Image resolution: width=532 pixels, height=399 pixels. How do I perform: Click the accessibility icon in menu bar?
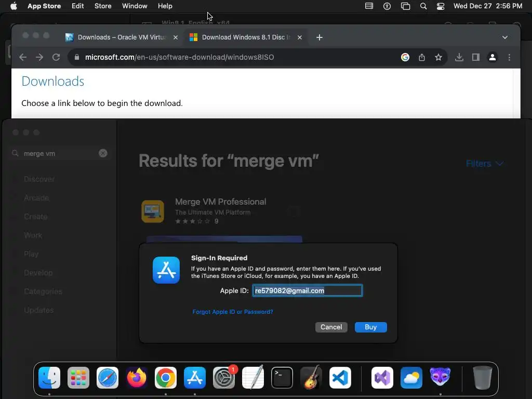click(x=387, y=6)
